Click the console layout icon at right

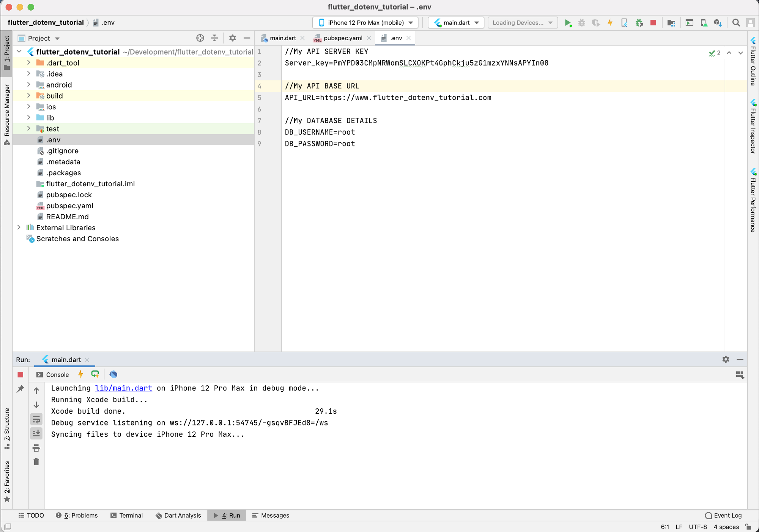[x=740, y=375]
